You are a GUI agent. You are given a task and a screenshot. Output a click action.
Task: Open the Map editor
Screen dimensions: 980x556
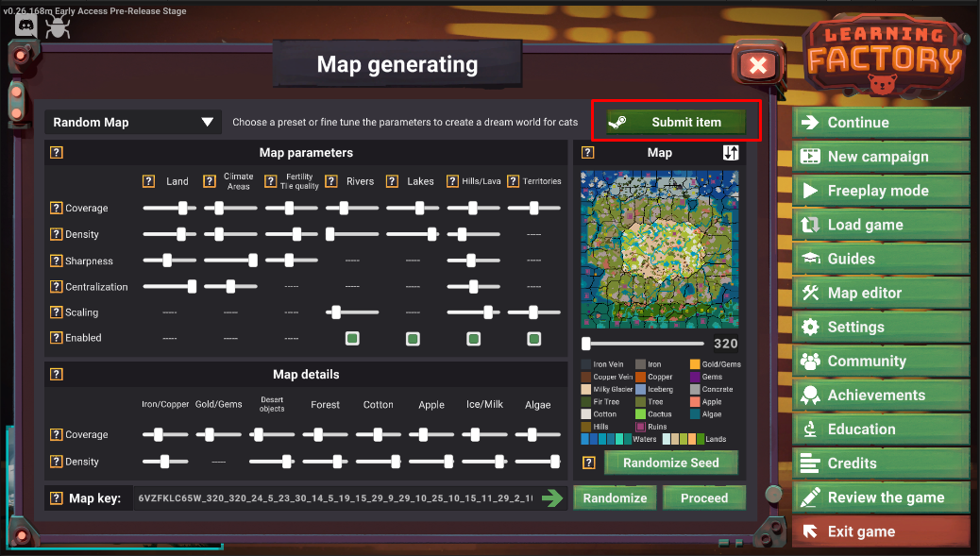coord(881,293)
